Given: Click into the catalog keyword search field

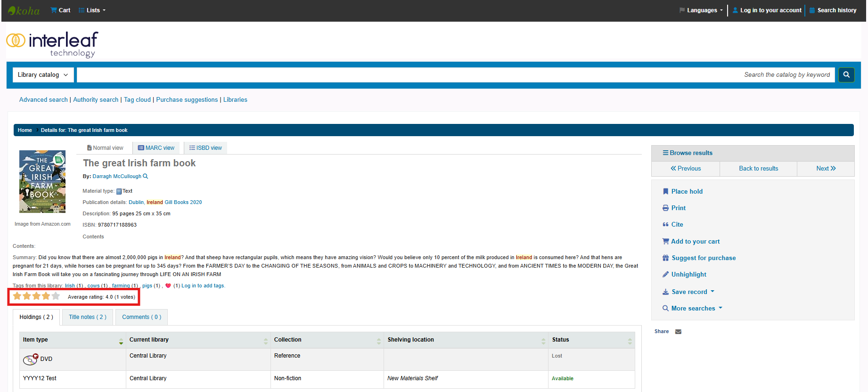Looking at the screenshot, I should tap(455, 74).
